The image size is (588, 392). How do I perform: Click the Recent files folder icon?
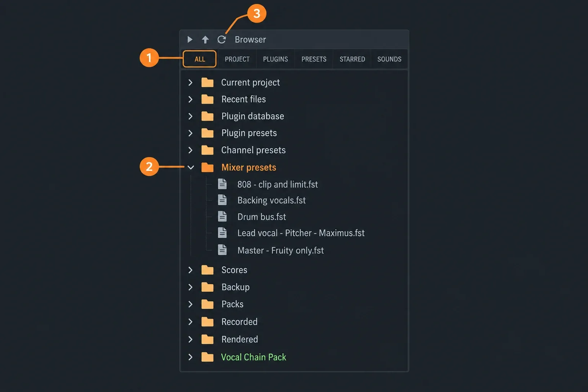tap(207, 99)
